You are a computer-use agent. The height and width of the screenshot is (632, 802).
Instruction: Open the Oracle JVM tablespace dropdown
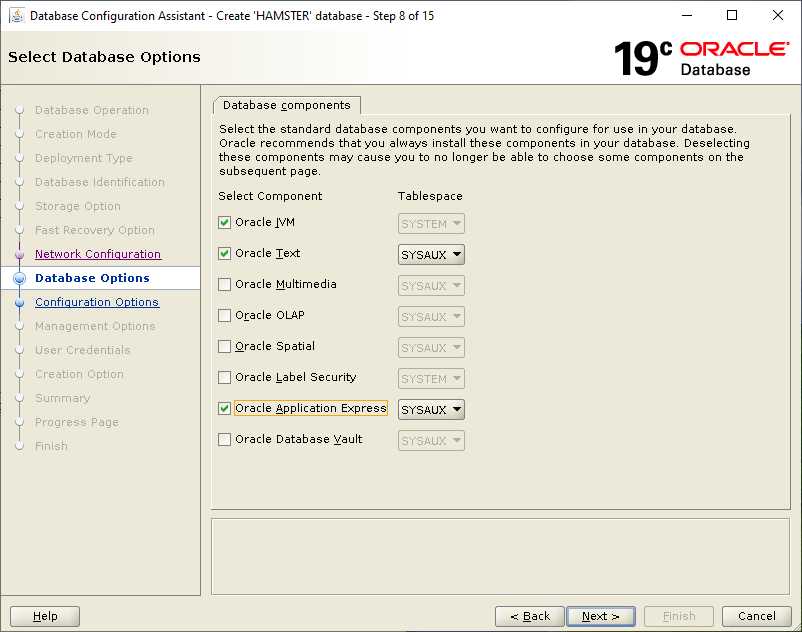click(431, 223)
